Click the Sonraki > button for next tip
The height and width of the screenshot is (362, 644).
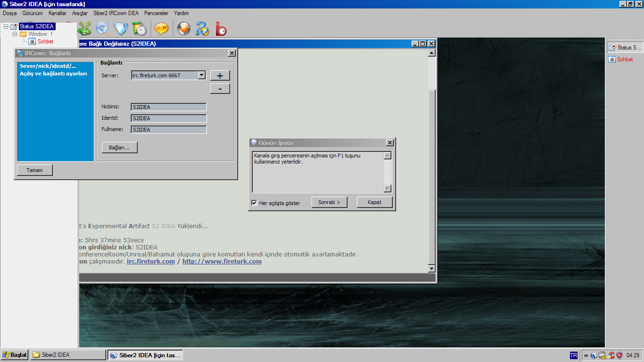point(329,202)
